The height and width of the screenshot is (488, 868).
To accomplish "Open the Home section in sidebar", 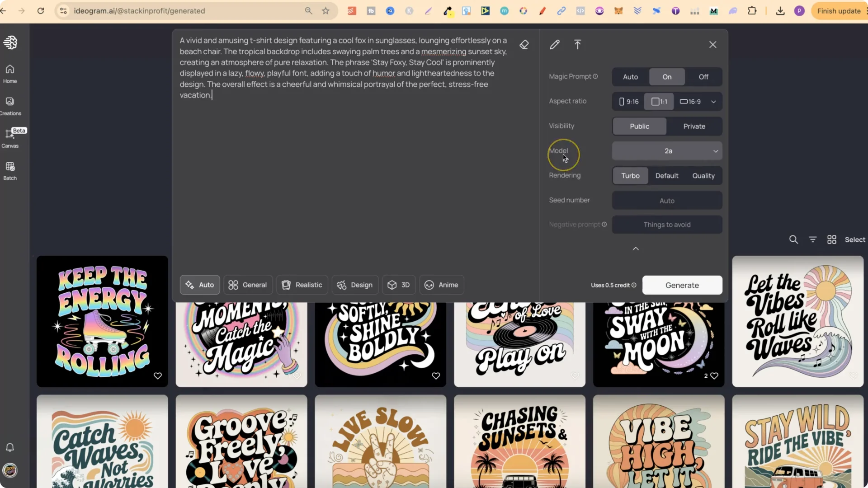I will [x=9, y=73].
